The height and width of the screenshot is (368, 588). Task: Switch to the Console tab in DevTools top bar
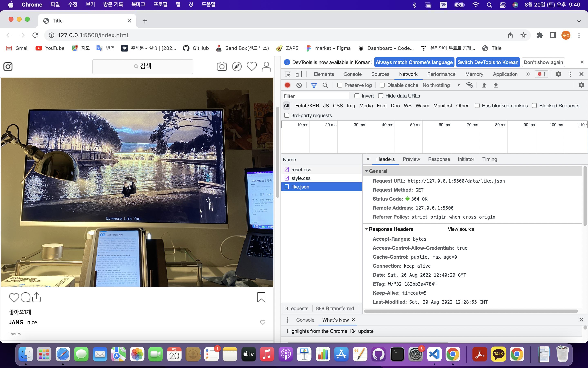pyautogui.click(x=352, y=74)
